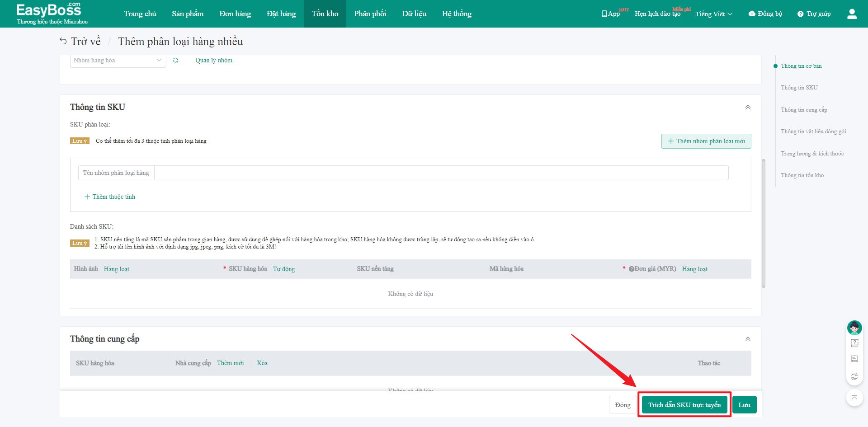Click the refresh icon beside Nhóm hàng hóa
This screenshot has height=427, width=868.
(175, 60)
